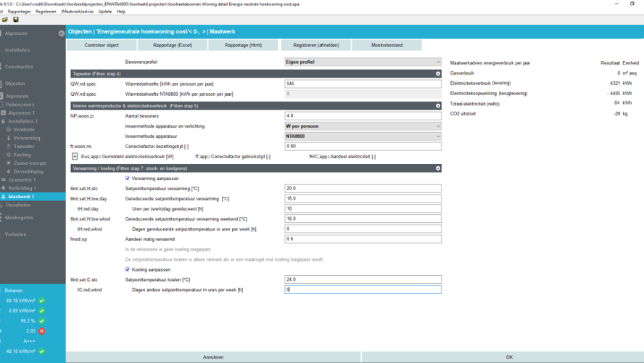
Task: Click the Aantal bewoners input field
Action: click(363, 115)
